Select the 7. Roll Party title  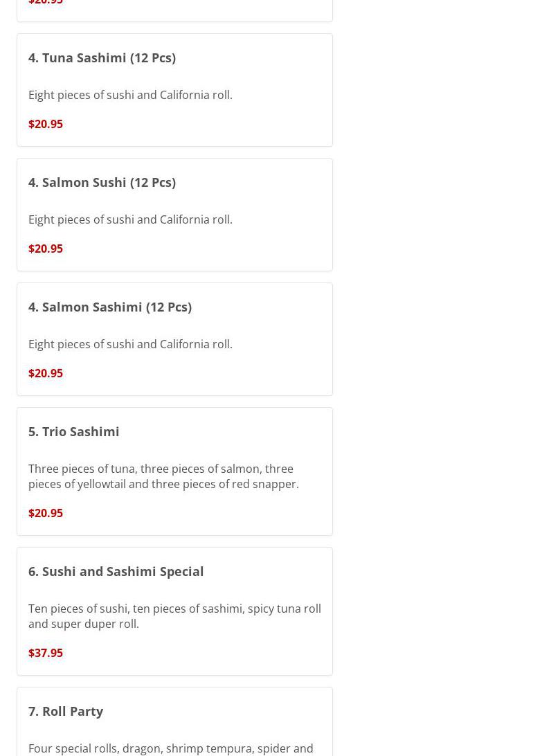[x=66, y=711]
